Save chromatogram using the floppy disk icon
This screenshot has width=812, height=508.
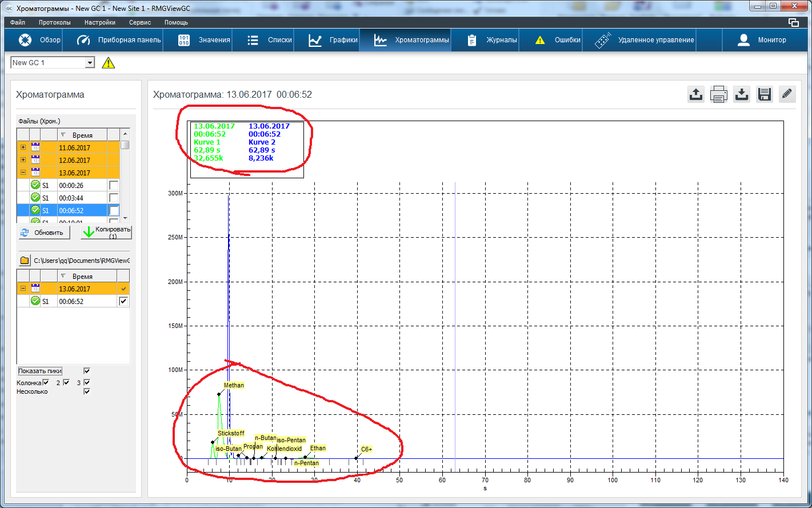coord(764,94)
